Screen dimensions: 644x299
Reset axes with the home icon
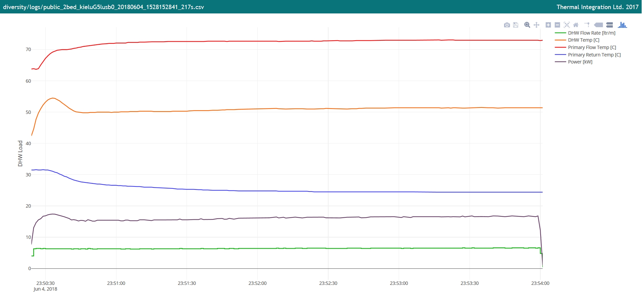[576, 25]
